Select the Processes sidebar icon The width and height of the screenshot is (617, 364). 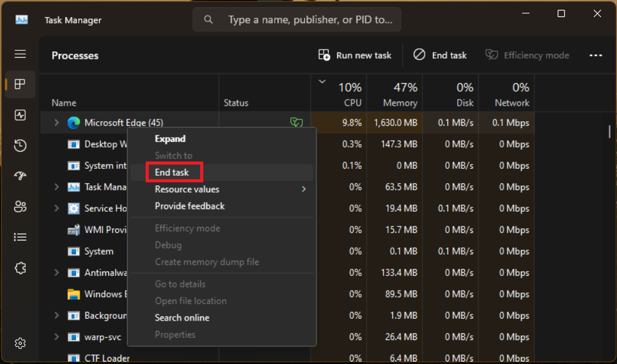(x=20, y=84)
